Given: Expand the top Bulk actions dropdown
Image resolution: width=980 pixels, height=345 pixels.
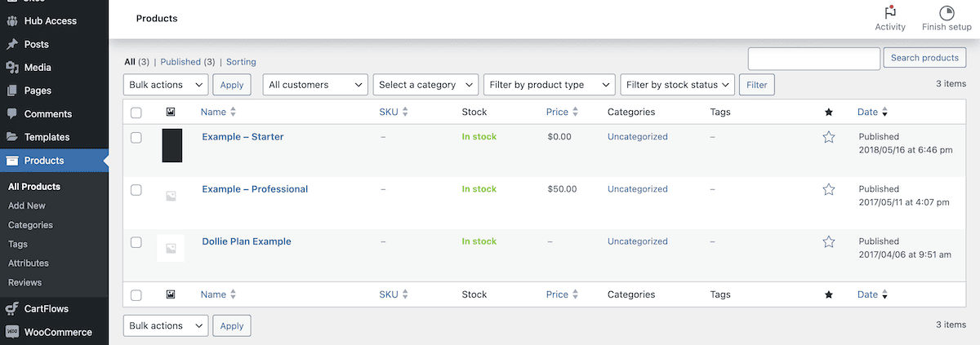Looking at the screenshot, I should 166,85.
